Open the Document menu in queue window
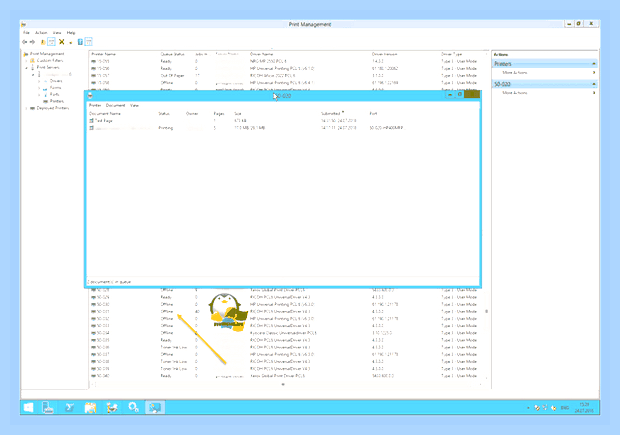 115,106
